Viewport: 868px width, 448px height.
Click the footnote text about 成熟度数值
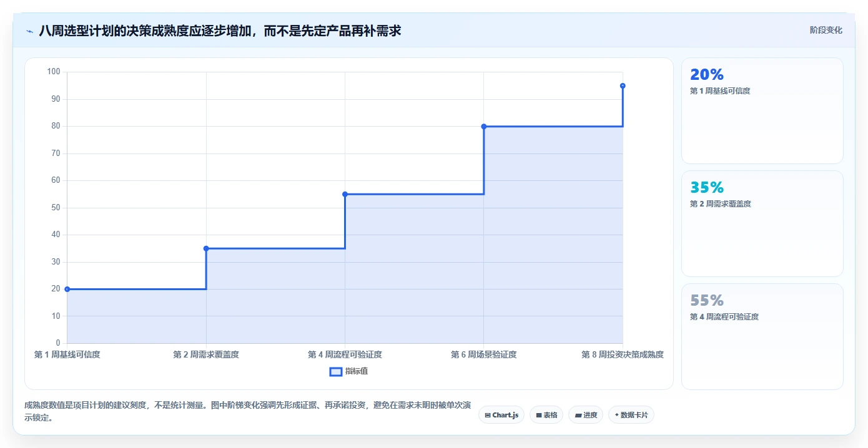click(x=247, y=412)
